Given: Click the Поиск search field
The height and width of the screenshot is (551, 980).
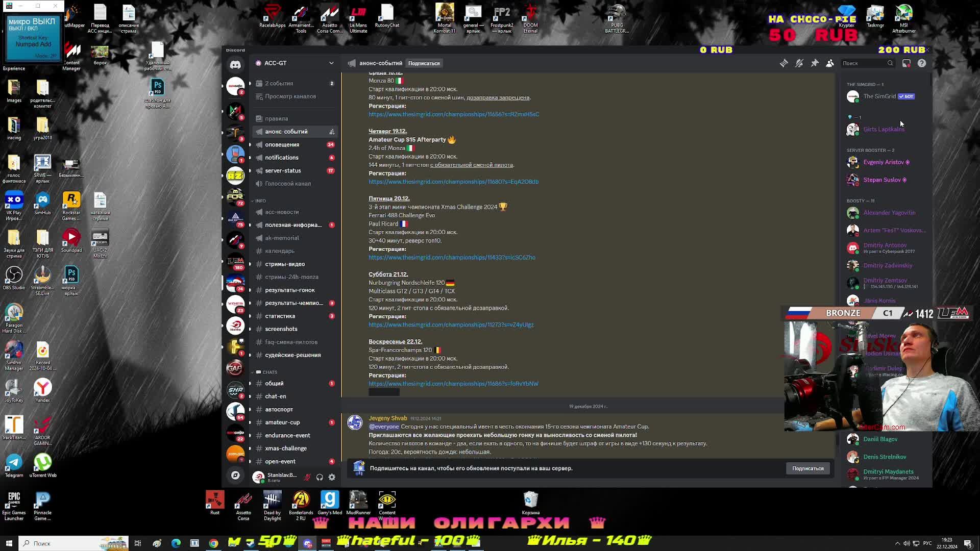Looking at the screenshot, I should 864,63.
